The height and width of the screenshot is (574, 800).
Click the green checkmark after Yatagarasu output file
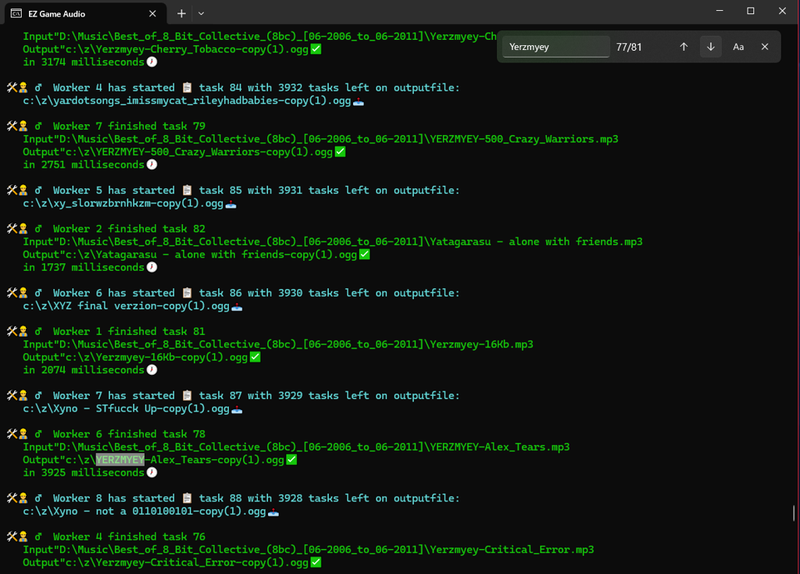click(x=364, y=254)
